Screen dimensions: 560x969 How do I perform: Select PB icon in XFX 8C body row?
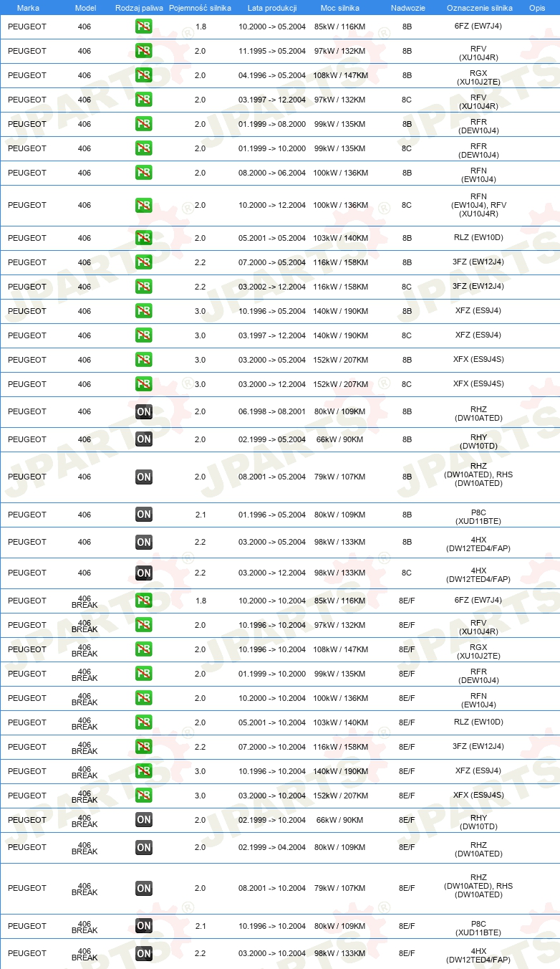[144, 384]
